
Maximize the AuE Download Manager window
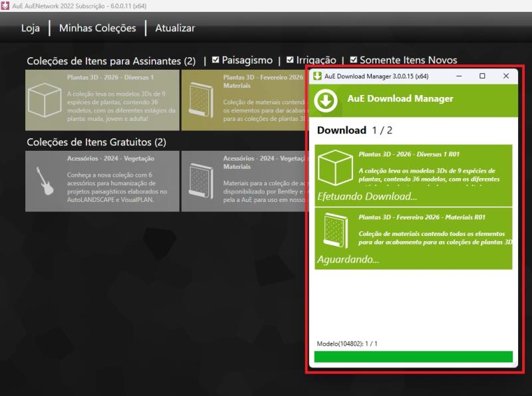[482, 76]
